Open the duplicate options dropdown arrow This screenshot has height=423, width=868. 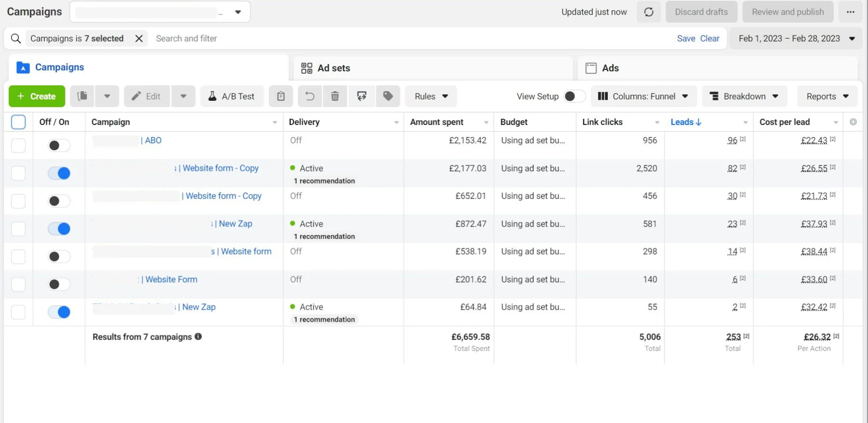coord(107,96)
